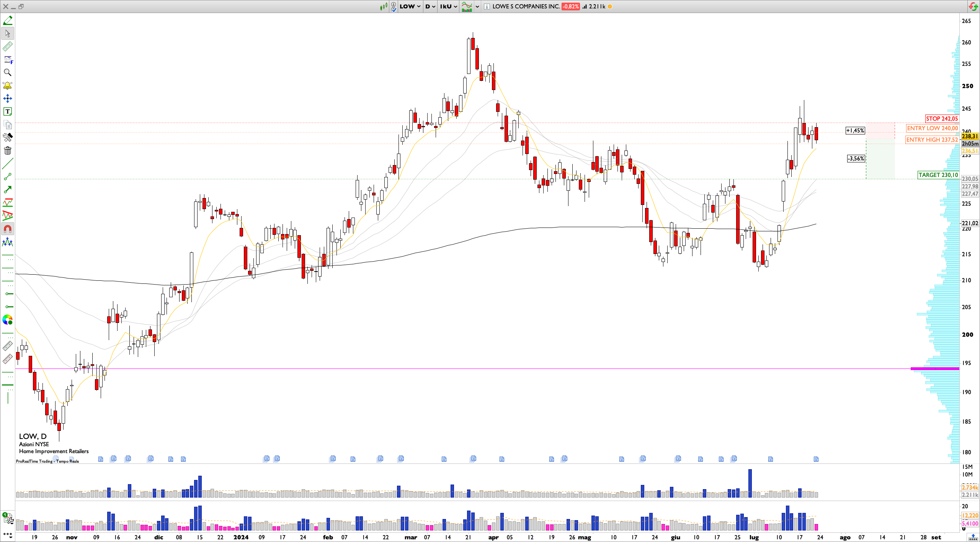Select the text annotation tool
The image size is (980, 542).
tap(8, 111)
